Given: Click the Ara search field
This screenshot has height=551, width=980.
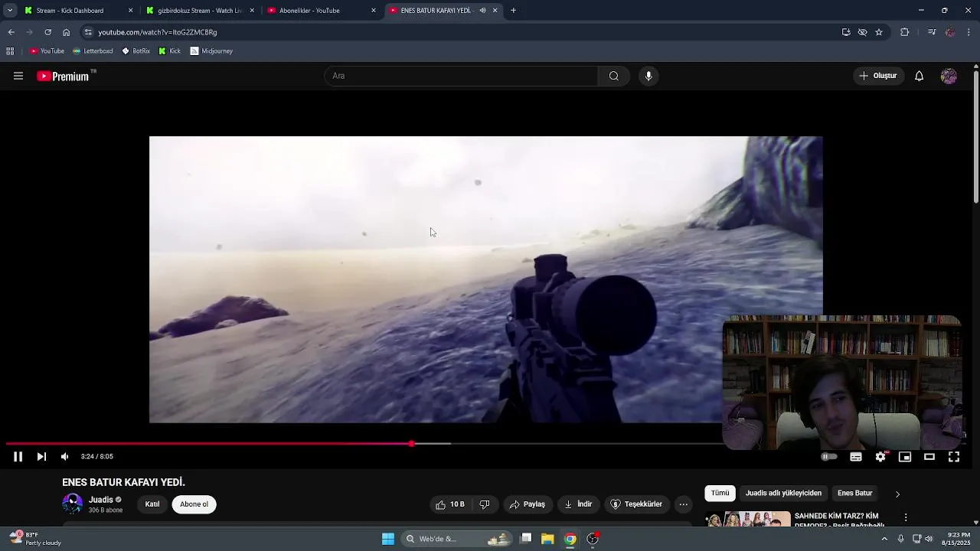Looking at the screenshot, I should pos(462,76).
